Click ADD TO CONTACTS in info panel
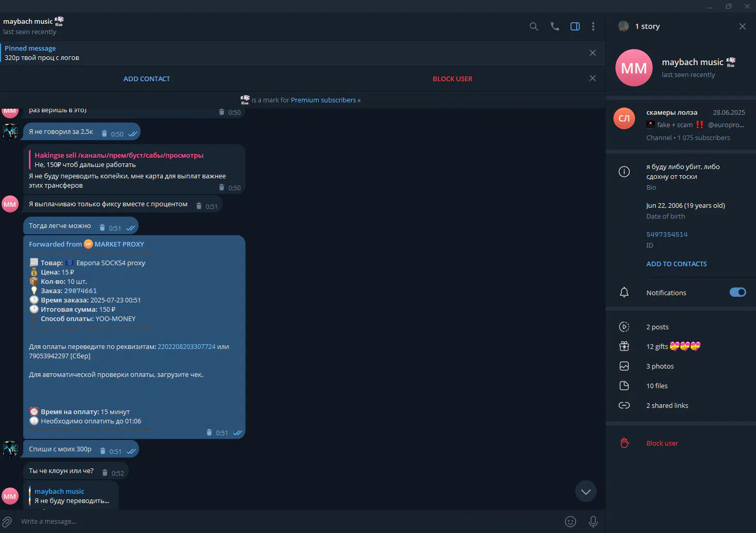Screen dimensions: 756x533 (676, 264)
